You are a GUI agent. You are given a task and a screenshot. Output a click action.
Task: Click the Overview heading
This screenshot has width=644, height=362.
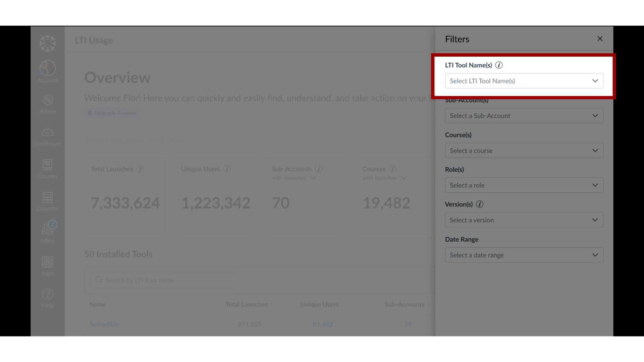tap(117, 78)
